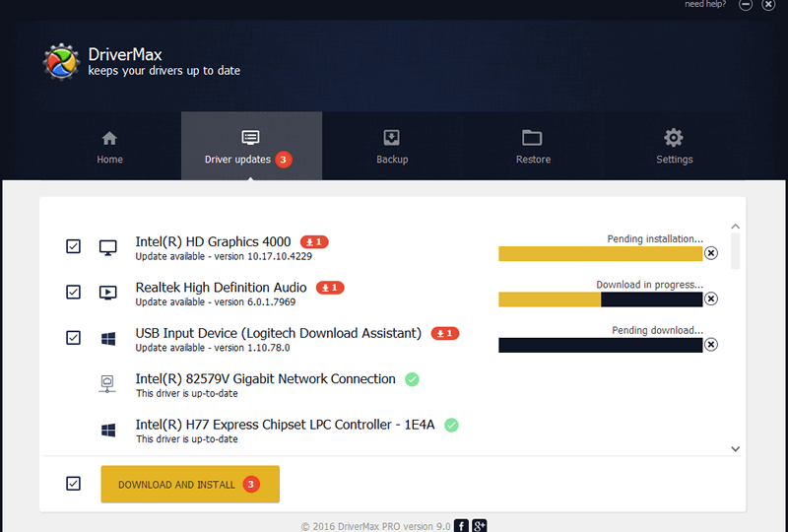
Task: Click the USB Input Device progress bar
Action: (x=601, y=345)
